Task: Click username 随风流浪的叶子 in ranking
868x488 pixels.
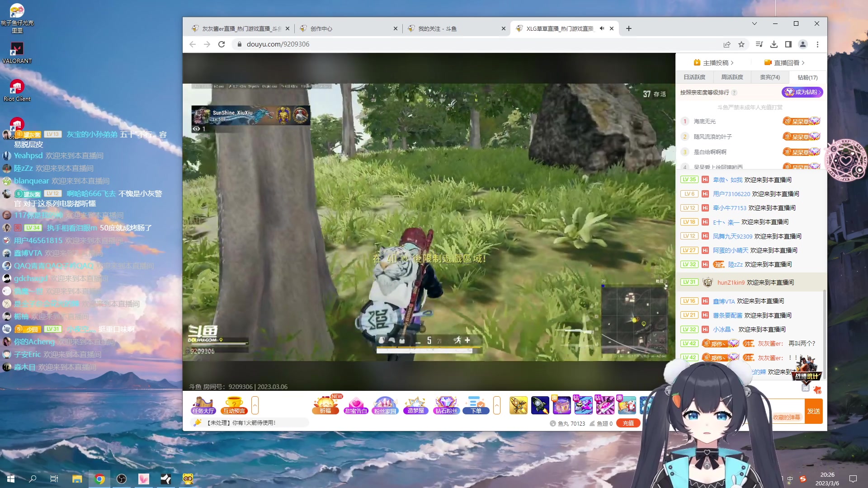Action: tap(712, 137)
